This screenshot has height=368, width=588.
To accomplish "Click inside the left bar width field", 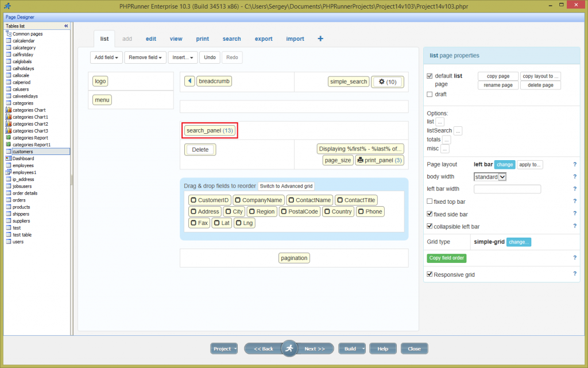I will pyautogui.click(x=507, y=189).
